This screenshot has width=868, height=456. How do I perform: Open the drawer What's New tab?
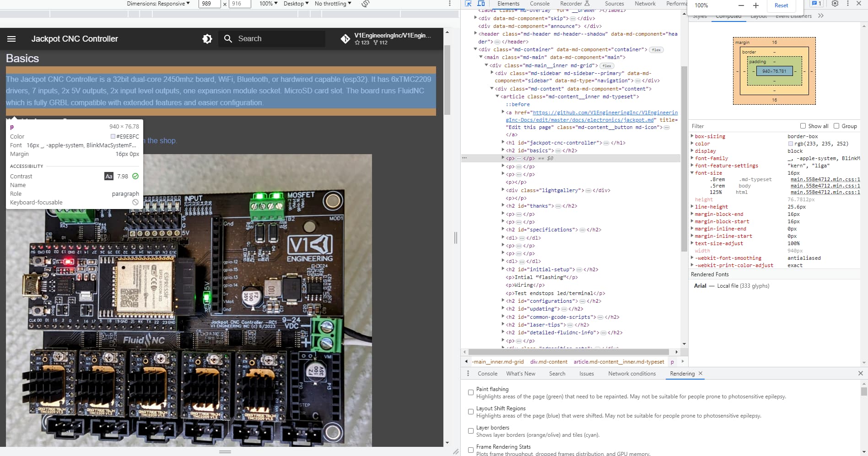[521, 374]
